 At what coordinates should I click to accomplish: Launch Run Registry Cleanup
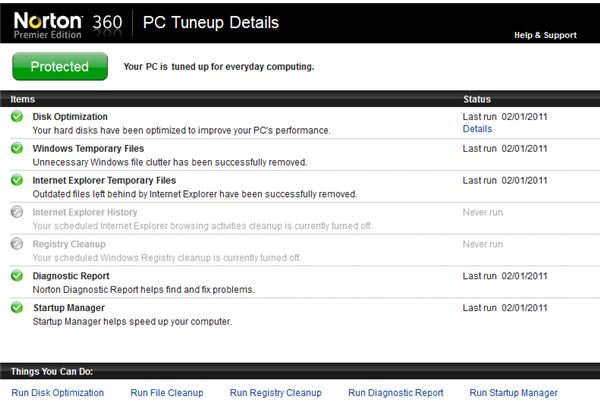[276, 393]
